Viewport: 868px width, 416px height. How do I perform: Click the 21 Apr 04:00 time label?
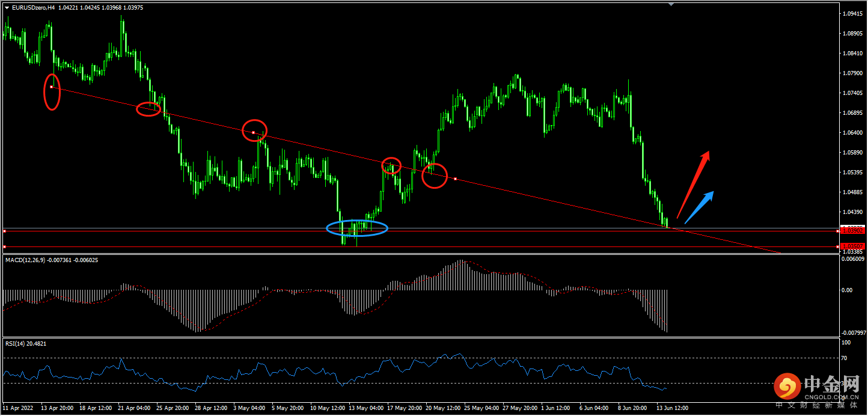(x=135, y=408)
